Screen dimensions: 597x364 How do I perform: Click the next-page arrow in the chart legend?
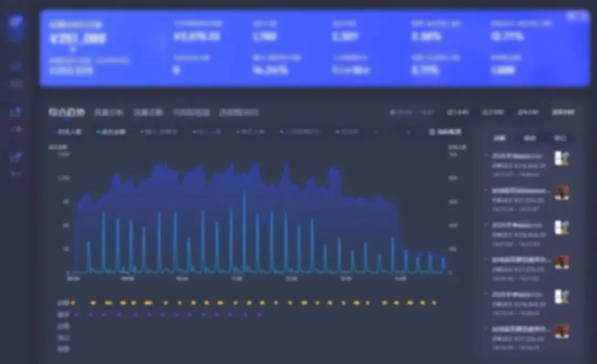409,132
